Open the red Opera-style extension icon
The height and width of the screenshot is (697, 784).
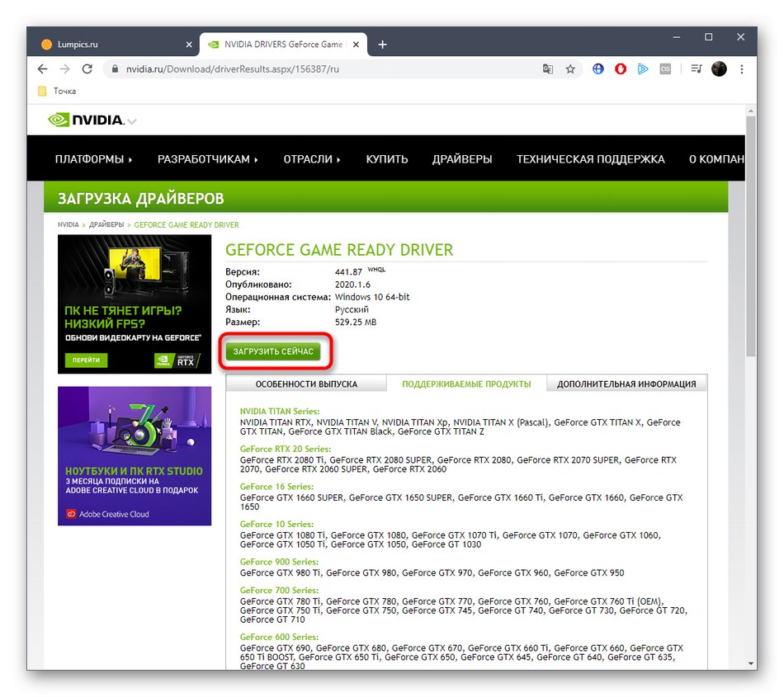click(621, 69)
